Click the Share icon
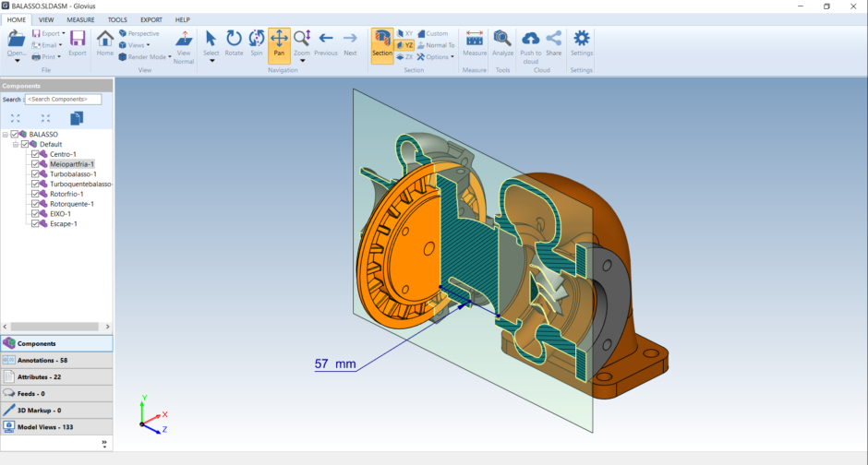 point(553,43)
